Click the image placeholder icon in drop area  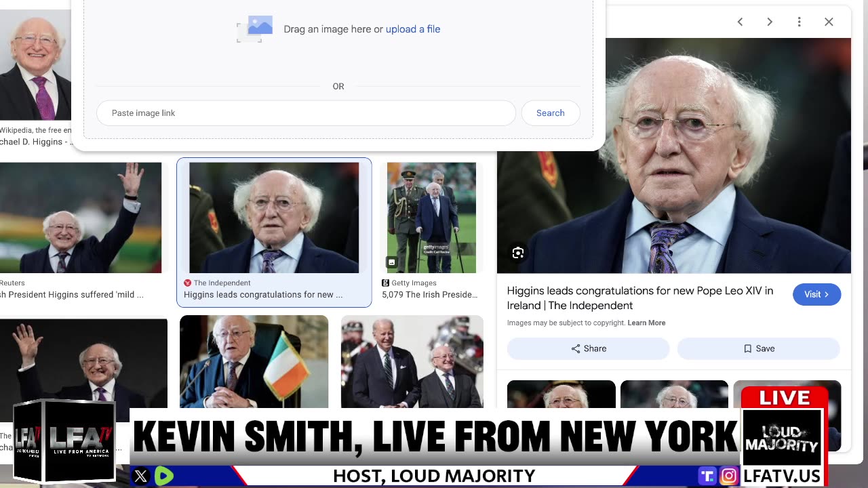(x=255, y=29)
